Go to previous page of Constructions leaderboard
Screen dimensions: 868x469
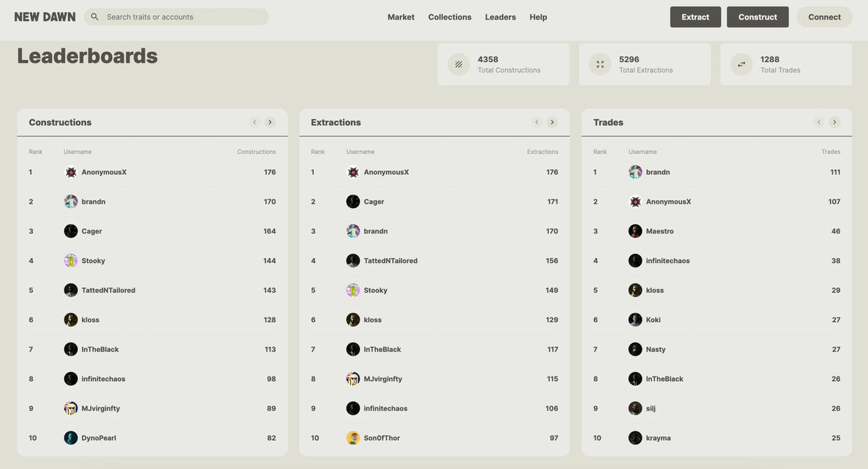pyautogui.click(x=255, y=122)
